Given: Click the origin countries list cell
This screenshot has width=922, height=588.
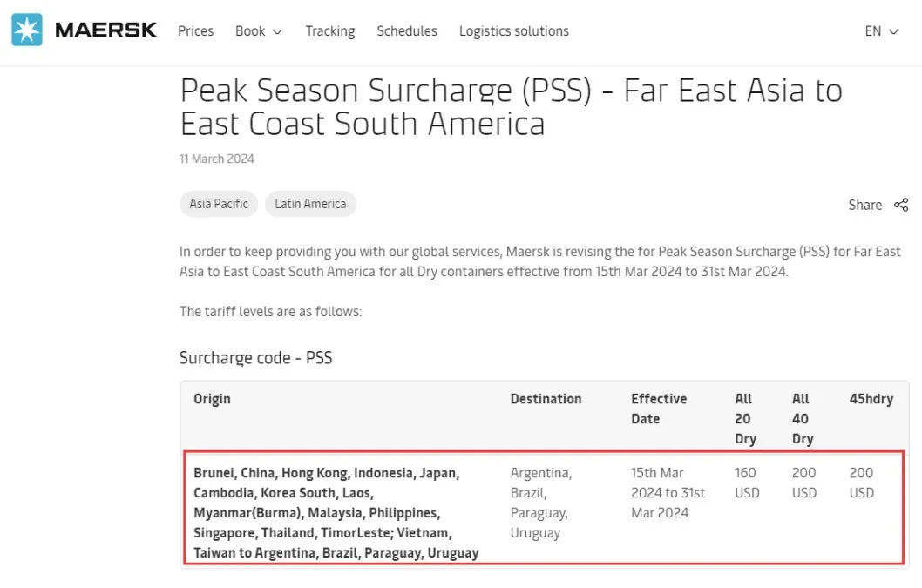Looking at the screenshot, I should (336, 513).
